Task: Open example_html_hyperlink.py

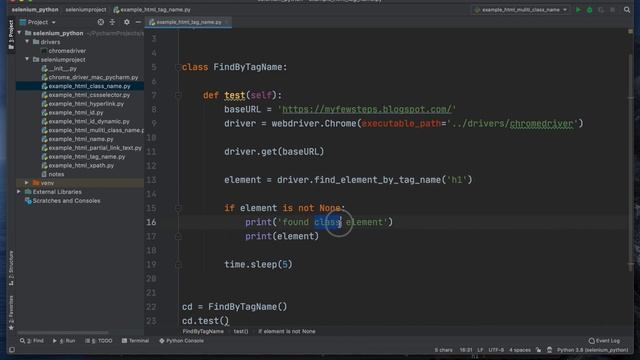Action: 86,104
